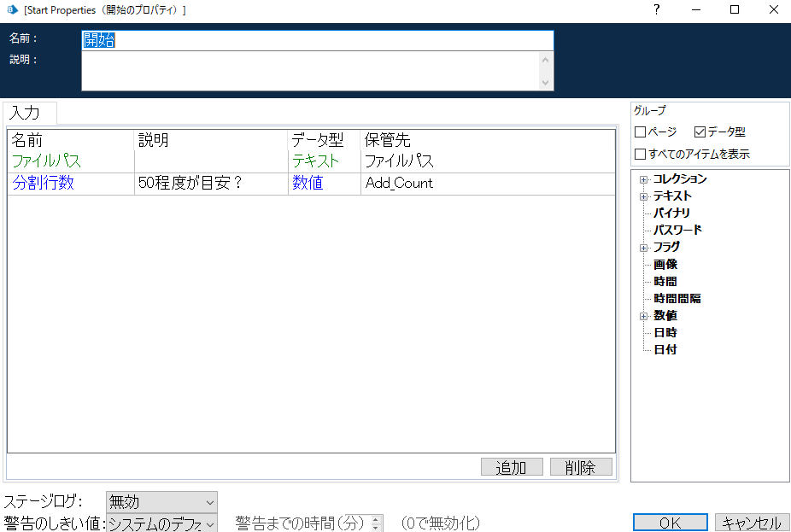Click the テキスト data type cell
Viewport: 791px width, 532px height.
point(325,161)
